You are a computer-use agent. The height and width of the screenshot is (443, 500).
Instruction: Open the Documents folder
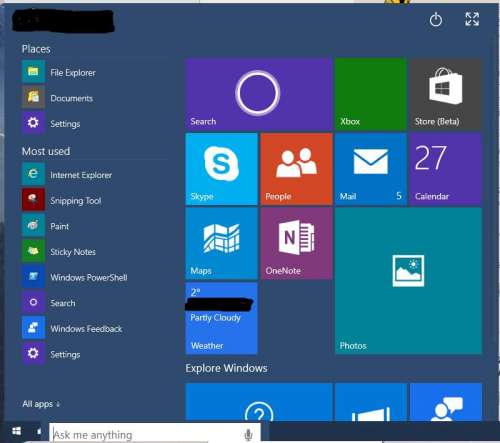click(x=57, y=97)
